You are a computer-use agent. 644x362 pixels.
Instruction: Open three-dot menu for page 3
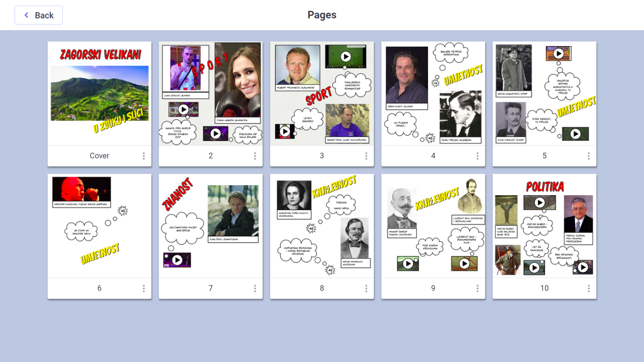point(366,156)
